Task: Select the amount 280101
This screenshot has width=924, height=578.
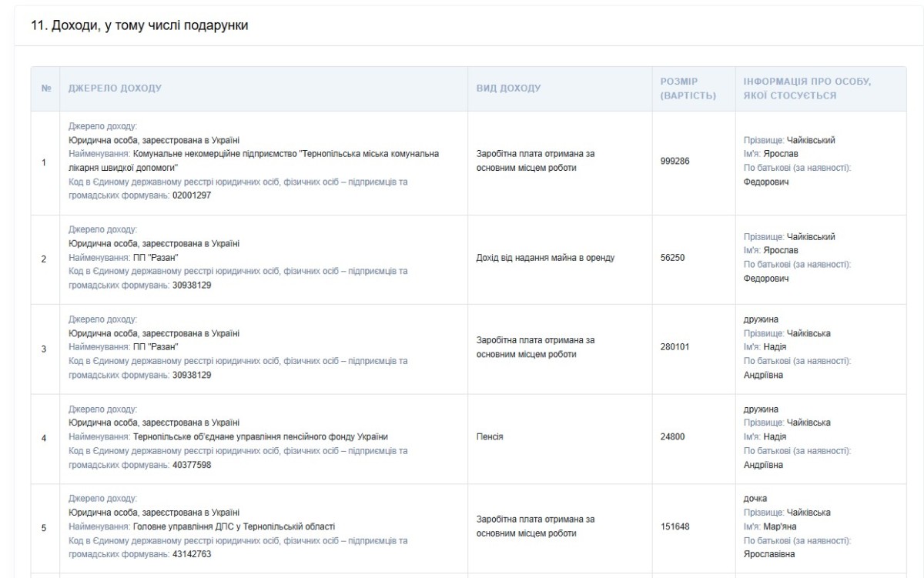Action: (675, 347)
